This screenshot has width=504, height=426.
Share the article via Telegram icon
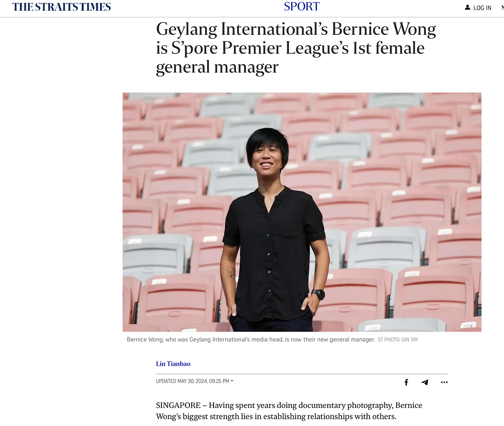pos(425,382)
